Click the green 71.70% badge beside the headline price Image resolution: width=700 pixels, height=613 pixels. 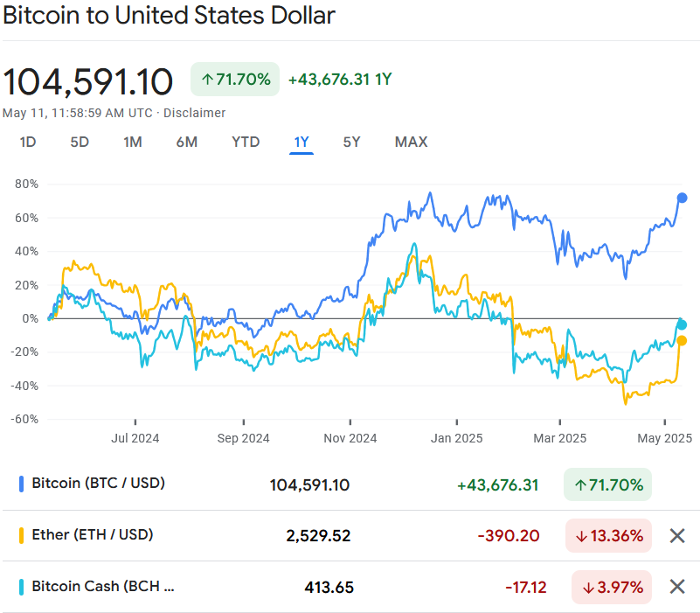click(235, 79)
